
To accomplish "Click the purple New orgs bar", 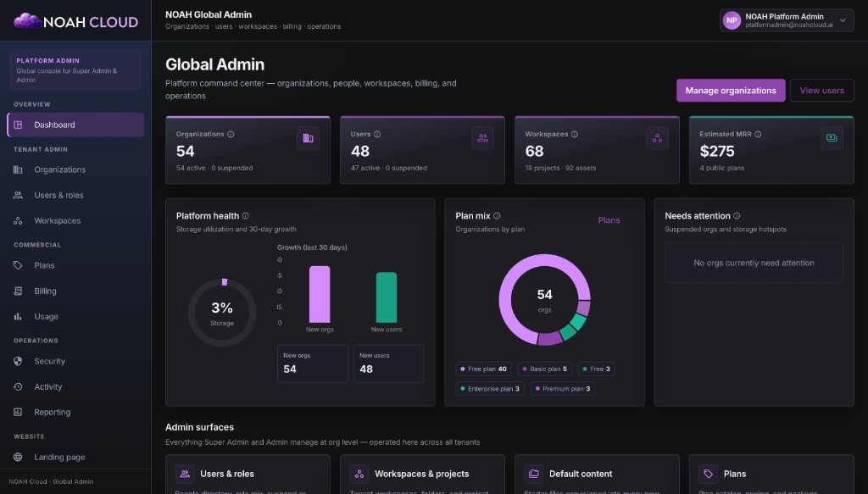I will (320, 294).
